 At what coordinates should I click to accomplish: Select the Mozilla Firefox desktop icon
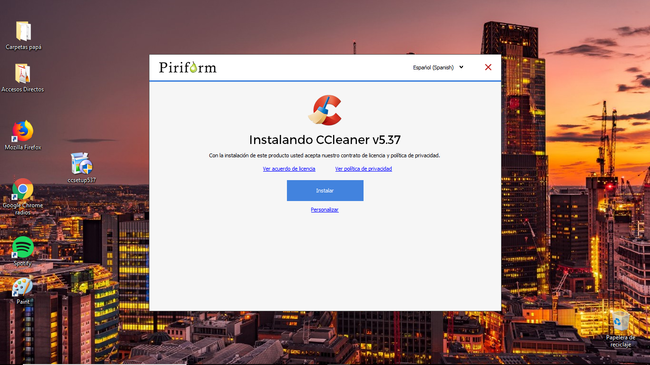click(23, 135)
